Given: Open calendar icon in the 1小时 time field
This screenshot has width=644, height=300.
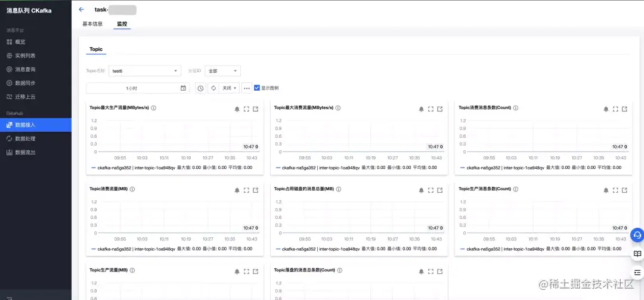Looking at the screenshot, I should (x=183, y=88).
